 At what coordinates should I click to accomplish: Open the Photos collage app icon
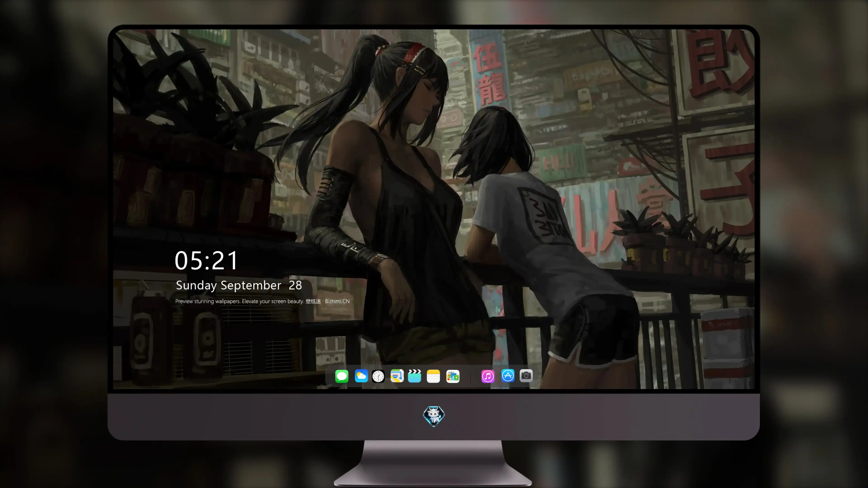click(453, 376)
